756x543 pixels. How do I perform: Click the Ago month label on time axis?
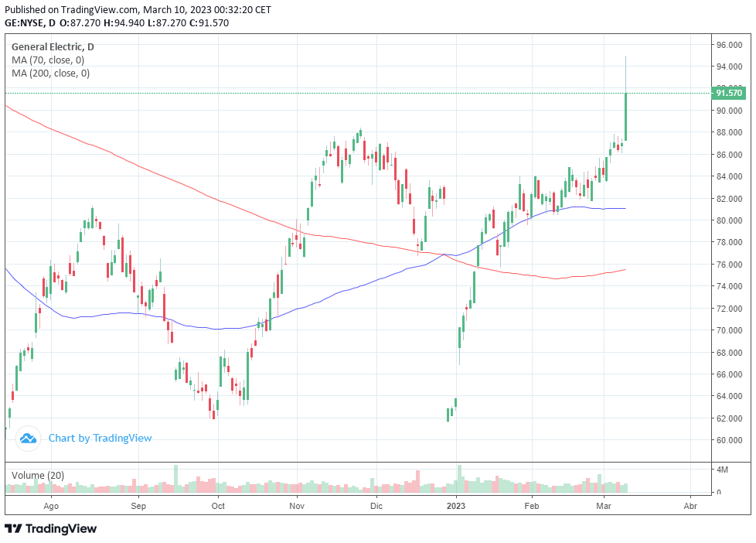(51, 507)
